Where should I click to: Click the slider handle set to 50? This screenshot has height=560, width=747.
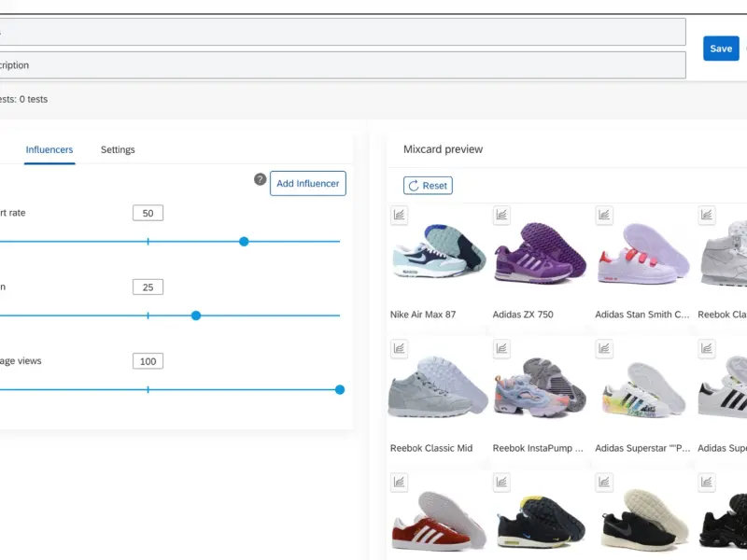(x=244, y=242)
